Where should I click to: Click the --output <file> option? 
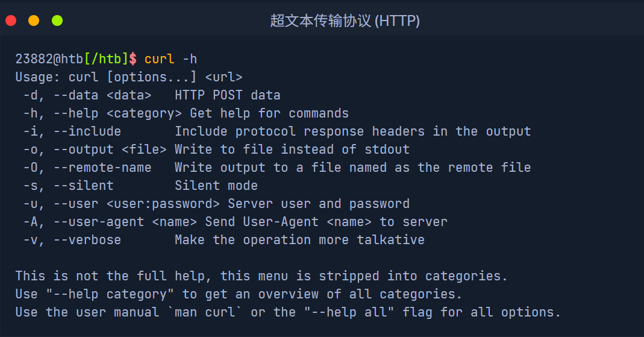coord(110,150)
